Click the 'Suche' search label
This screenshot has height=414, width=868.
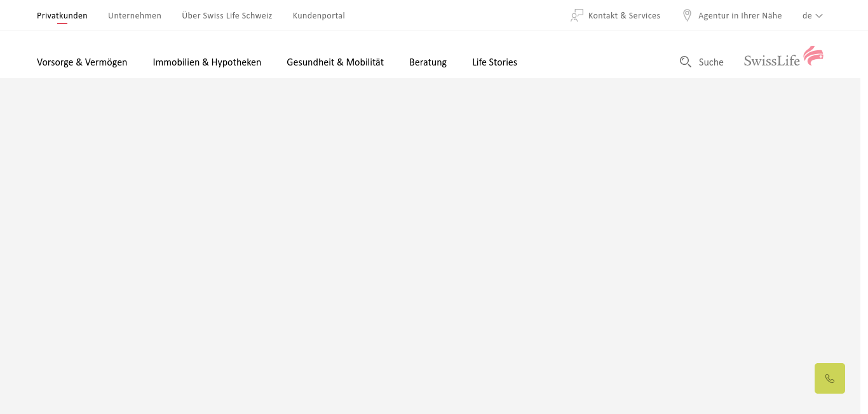(x=711, y=62)
